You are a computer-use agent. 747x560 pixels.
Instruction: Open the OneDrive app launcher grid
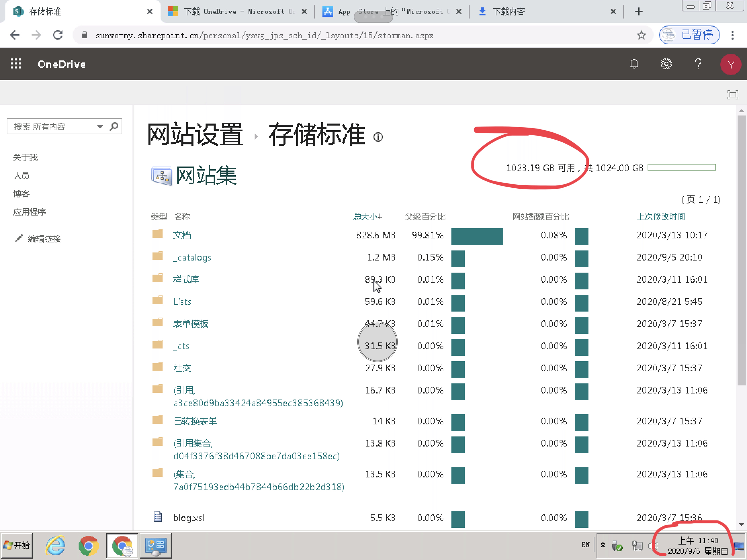click(16, 64)
